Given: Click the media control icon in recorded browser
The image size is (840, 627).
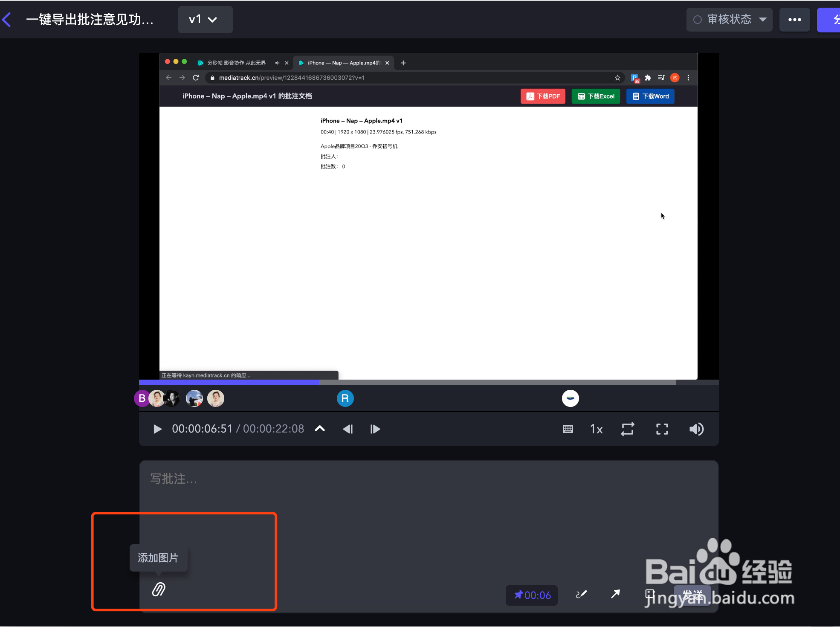Looking at the screenshot, I should [661, 78].
